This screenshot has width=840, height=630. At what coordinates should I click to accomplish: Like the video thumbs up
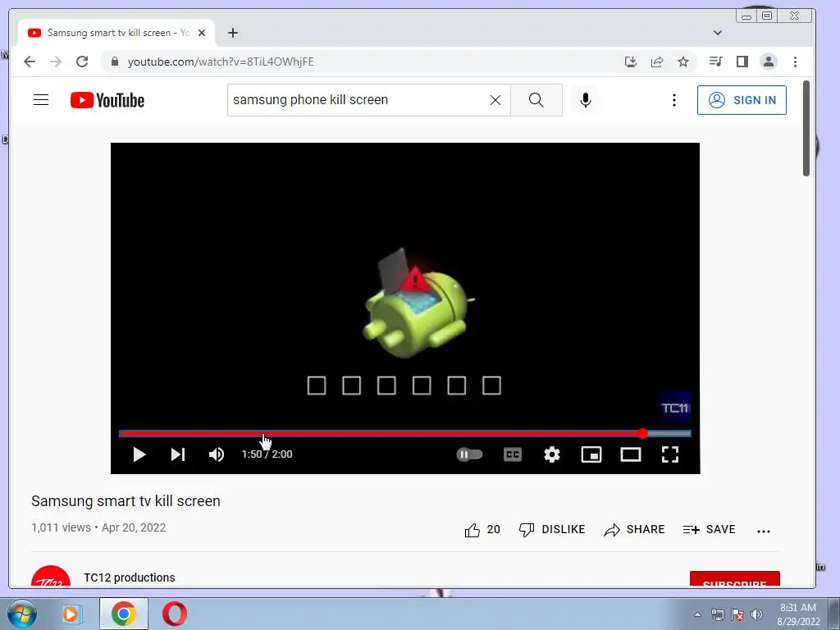482,530
